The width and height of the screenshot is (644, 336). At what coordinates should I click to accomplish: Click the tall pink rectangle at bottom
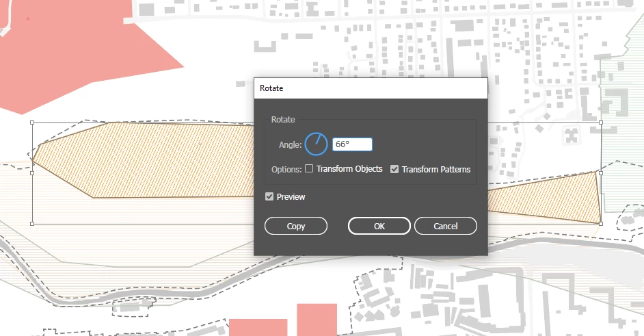click(317, 320)
